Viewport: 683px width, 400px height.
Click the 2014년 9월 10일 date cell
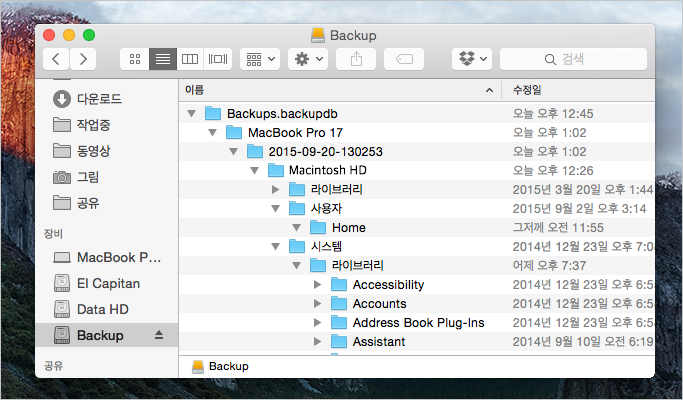click(583, 342)
